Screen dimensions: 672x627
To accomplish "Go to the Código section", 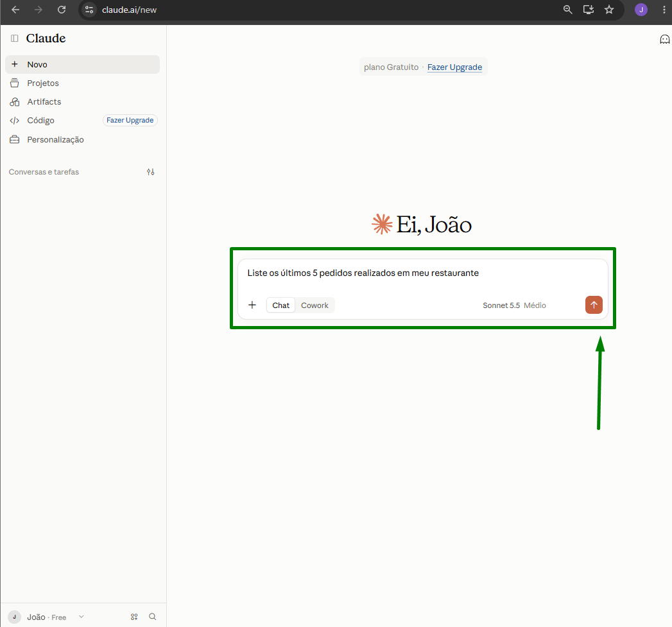I will click(x=40, y=121).
